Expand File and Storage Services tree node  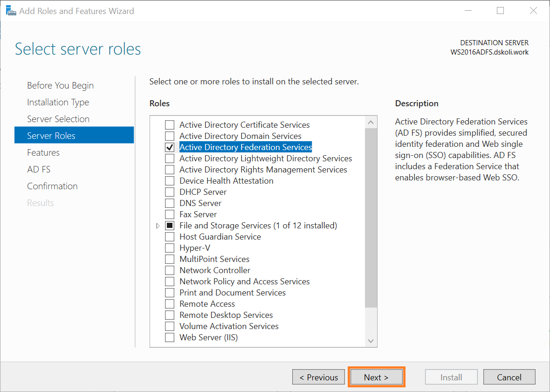tap(158, 226)
